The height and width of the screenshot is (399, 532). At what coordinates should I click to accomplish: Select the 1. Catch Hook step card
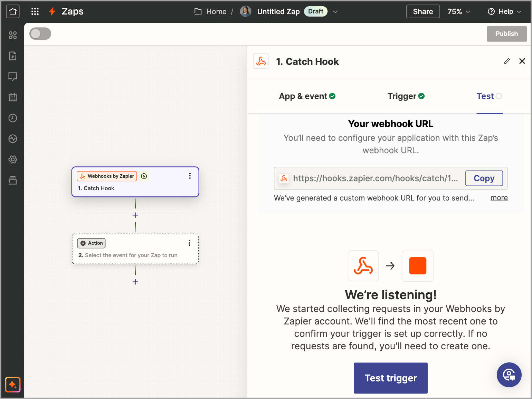[135, 182]
